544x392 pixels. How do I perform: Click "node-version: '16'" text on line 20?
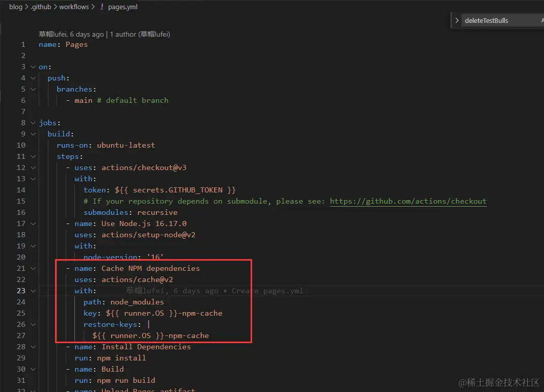[123, 257]
